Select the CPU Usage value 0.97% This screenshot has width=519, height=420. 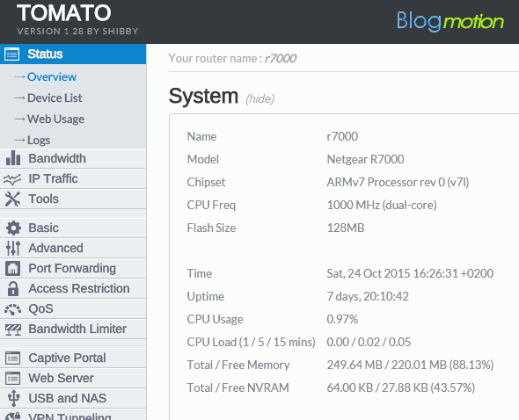pos(342,319)
